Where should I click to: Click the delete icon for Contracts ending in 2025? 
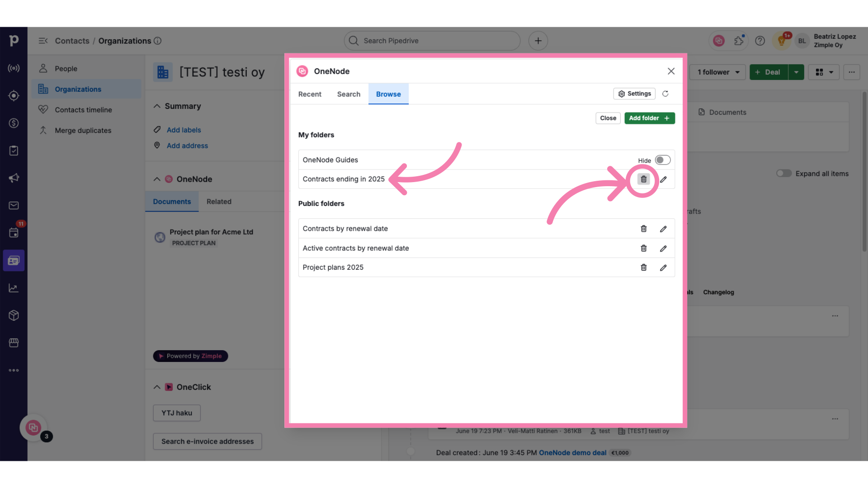click(x=644, y=179)
